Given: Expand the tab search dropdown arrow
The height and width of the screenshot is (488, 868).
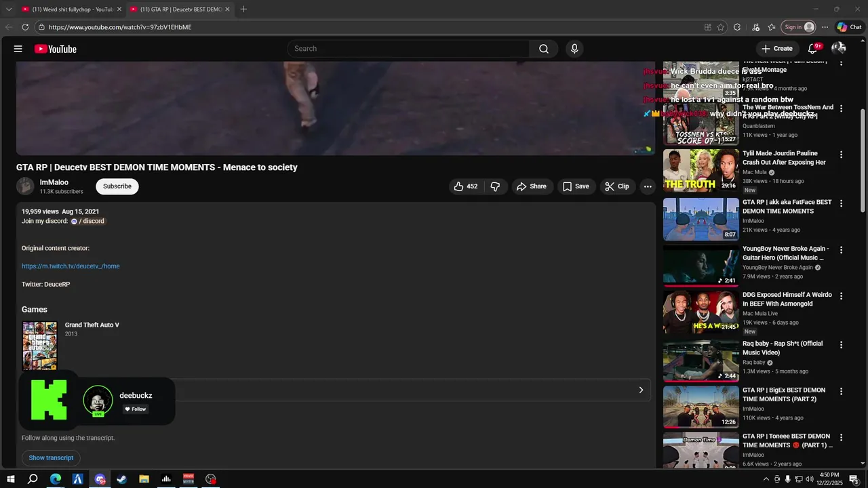Looking at the screenshot, I should point(9,9).
